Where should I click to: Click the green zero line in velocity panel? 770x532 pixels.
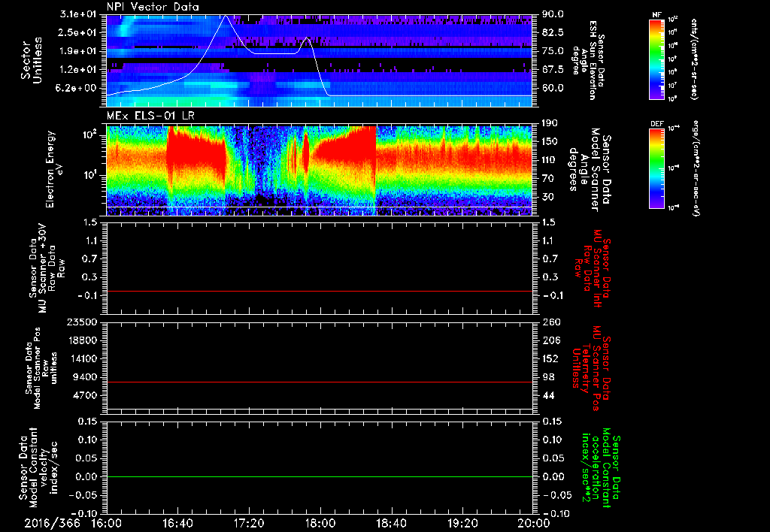tap(319, 476)
